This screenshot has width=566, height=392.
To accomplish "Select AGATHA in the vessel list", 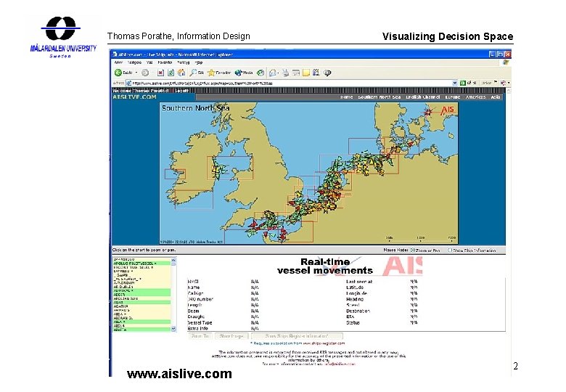I will click(141, 306).
